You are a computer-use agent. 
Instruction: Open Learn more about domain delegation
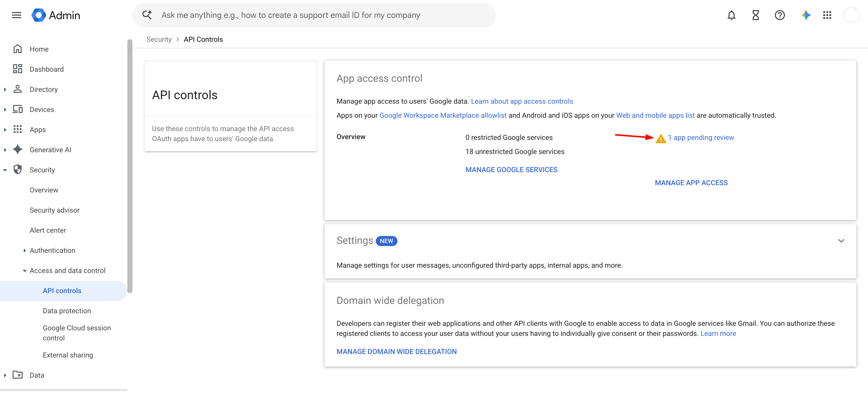click(x=718, y=333)
